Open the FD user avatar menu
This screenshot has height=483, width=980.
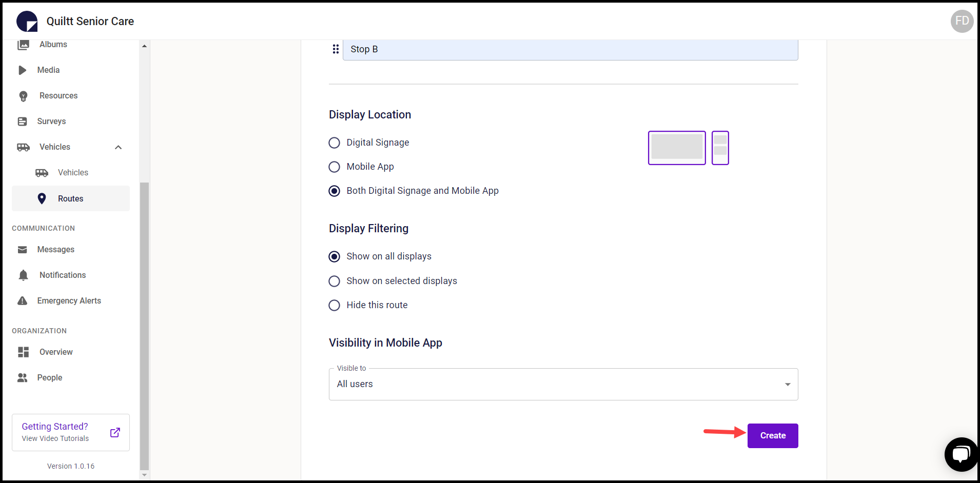[962, 21]
